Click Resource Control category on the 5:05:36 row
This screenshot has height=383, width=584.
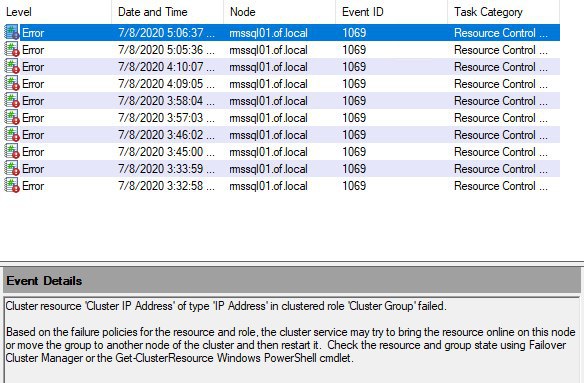[501, 50]
